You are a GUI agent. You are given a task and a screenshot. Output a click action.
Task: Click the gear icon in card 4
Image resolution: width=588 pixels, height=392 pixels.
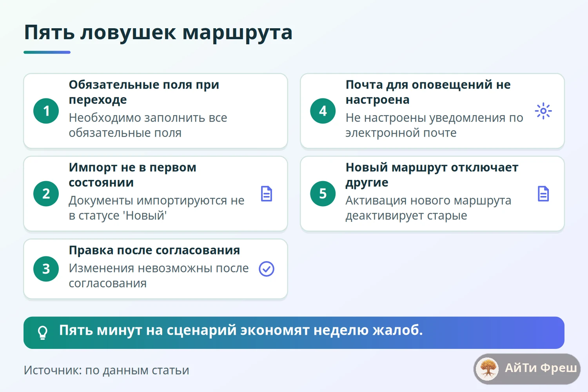tap(543, 111)
